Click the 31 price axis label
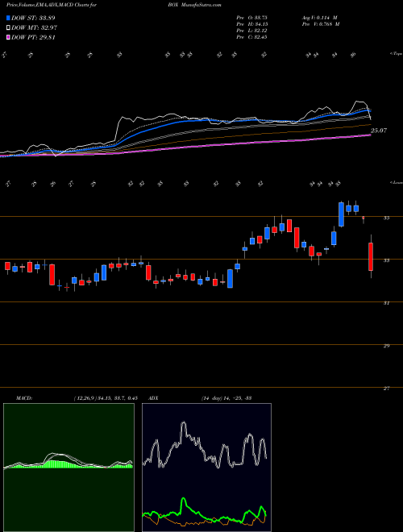This screenshot has width=403, height=532. tap(386, 303)
